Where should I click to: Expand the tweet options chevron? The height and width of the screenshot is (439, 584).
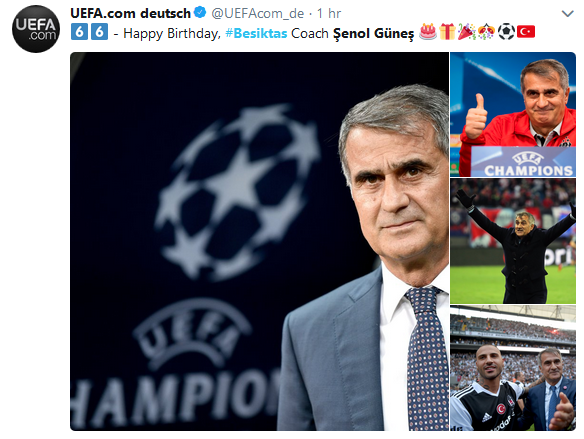pos(567,14)
